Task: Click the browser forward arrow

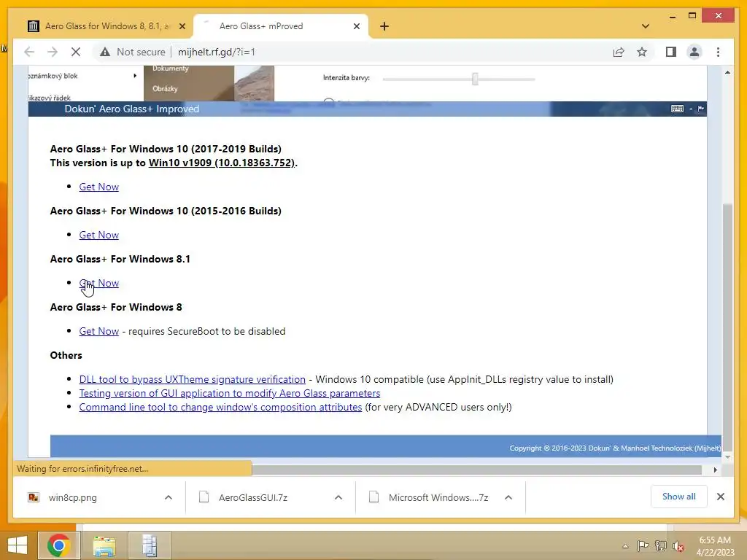Action: [53, 52]
